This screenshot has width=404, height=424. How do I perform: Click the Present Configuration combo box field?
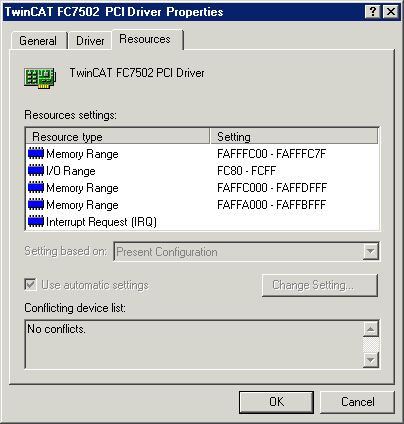246,252
